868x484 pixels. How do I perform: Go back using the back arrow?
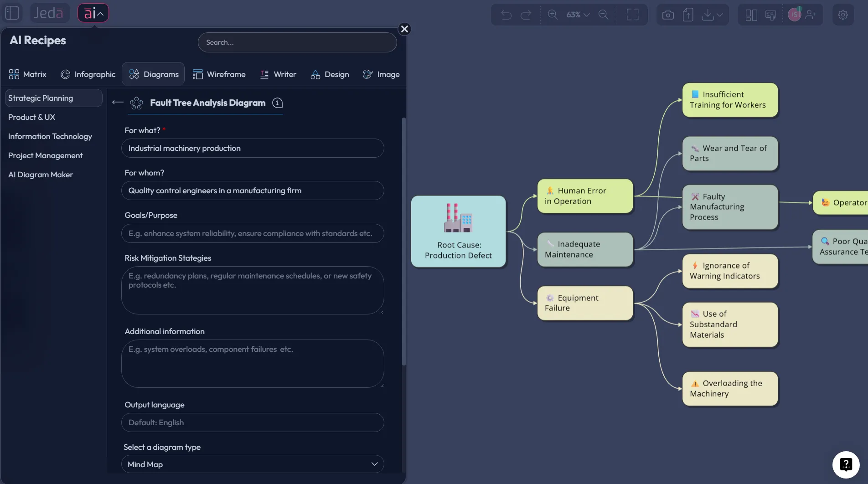(117, 102)
